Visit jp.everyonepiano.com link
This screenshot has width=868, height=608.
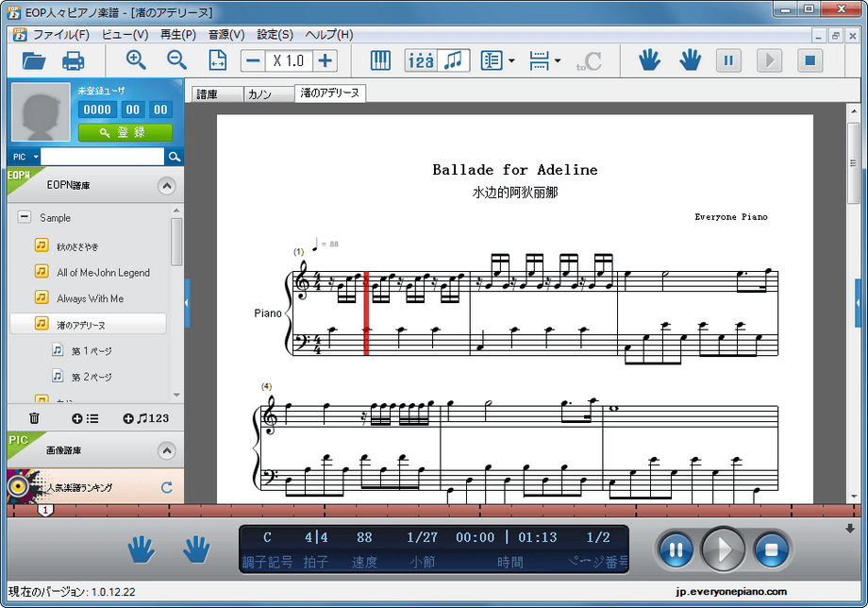tap(731, 591)
